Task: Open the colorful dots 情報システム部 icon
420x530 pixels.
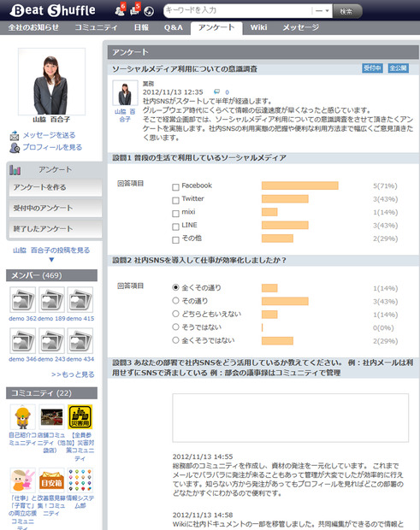Action: coord(80,480)
